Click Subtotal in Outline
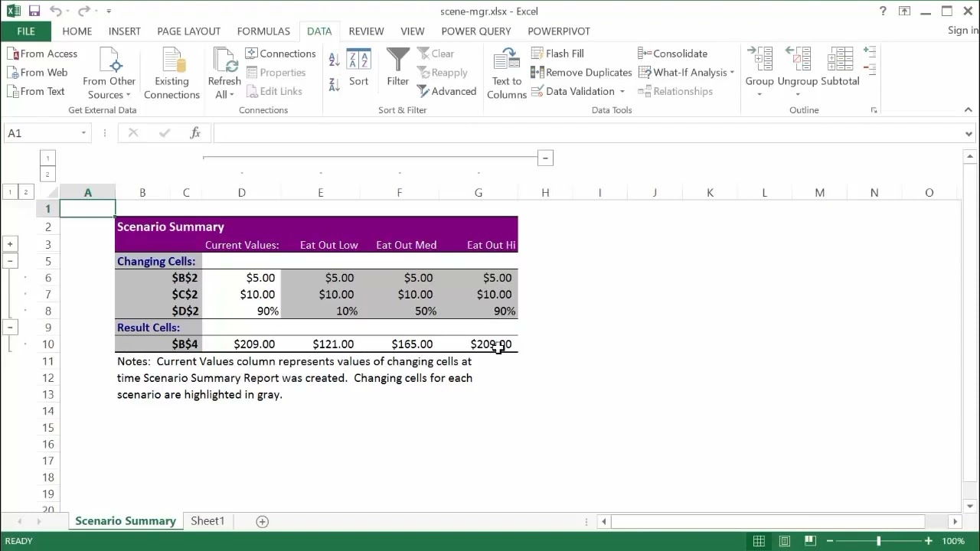Image resolution: width=980 pixels, height=551 pixels. [x=840, y=67]
